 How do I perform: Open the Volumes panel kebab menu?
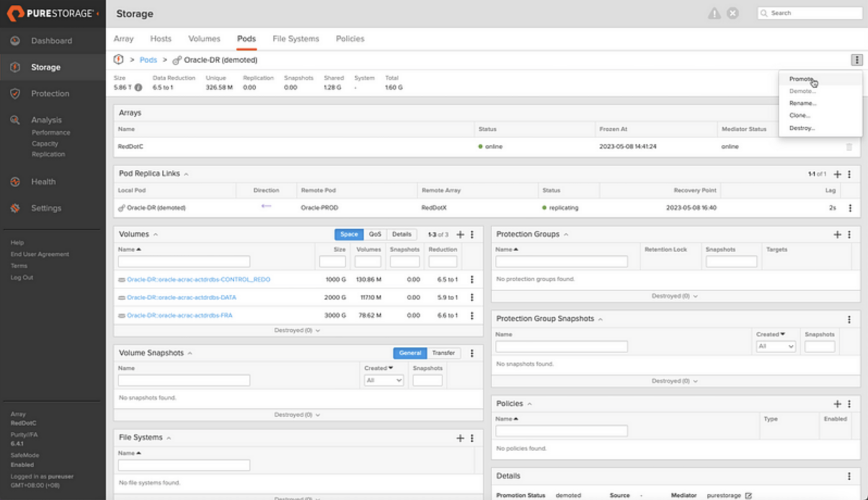click(x=472, y=235)
